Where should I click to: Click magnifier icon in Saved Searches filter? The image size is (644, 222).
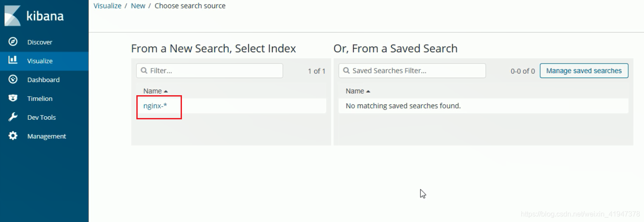(346, 71)
